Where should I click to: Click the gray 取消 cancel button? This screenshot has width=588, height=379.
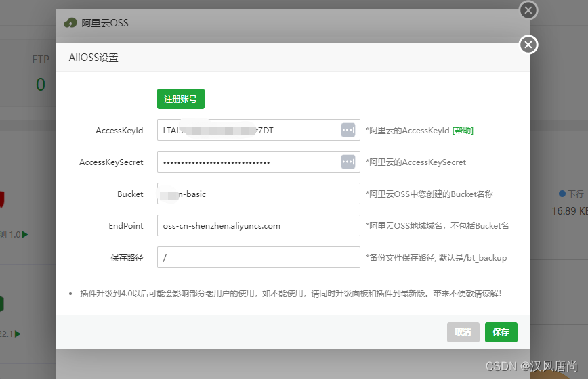point(463,332)
